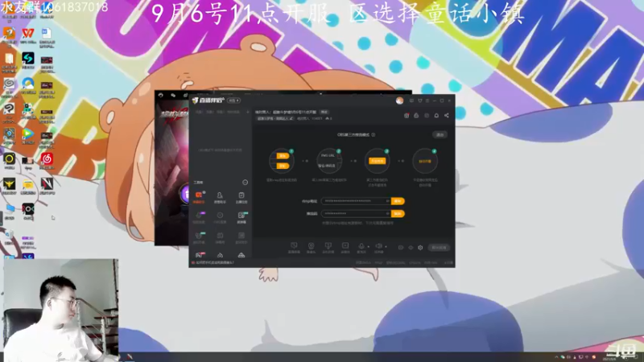The image size is (644, 362).
Task: Open the yellow ring camera app shortcut
Action: (x=9, y=160)
